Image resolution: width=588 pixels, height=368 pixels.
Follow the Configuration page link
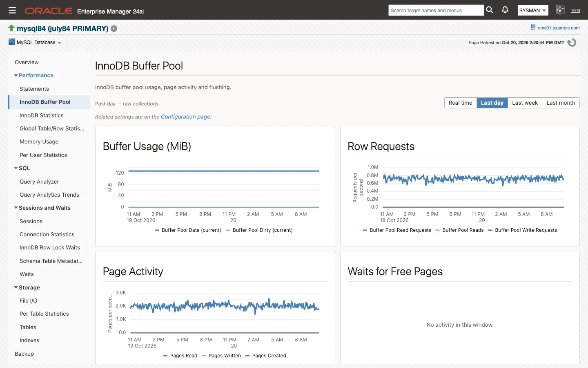(186, 117)
